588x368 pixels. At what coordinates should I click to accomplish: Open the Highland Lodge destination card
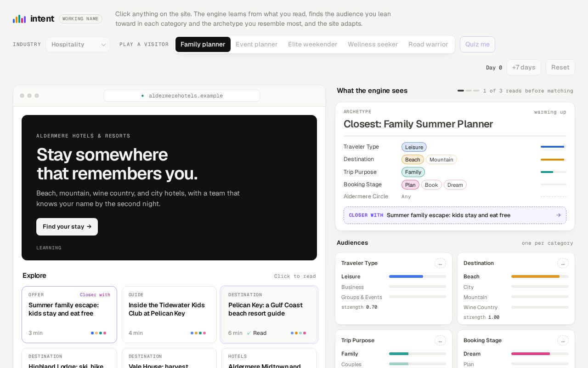coord(69,358)
